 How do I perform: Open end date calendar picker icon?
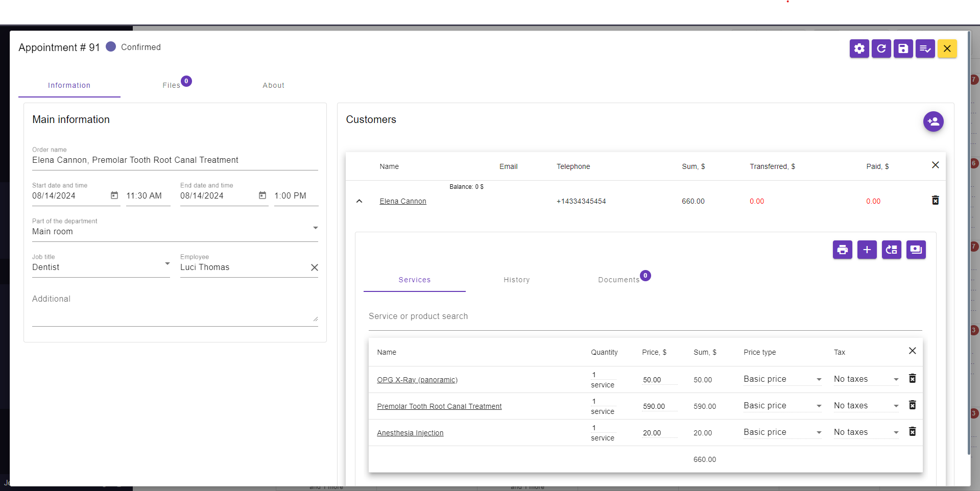point(262,195)
